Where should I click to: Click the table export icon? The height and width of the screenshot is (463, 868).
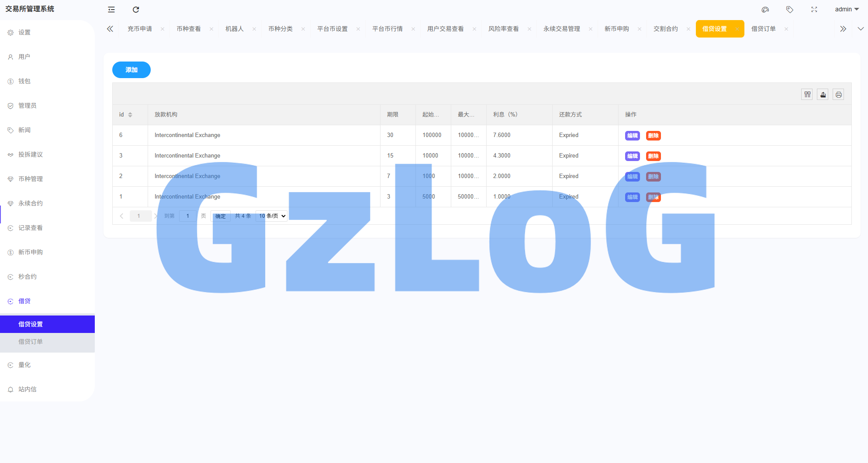pos(823,95)
